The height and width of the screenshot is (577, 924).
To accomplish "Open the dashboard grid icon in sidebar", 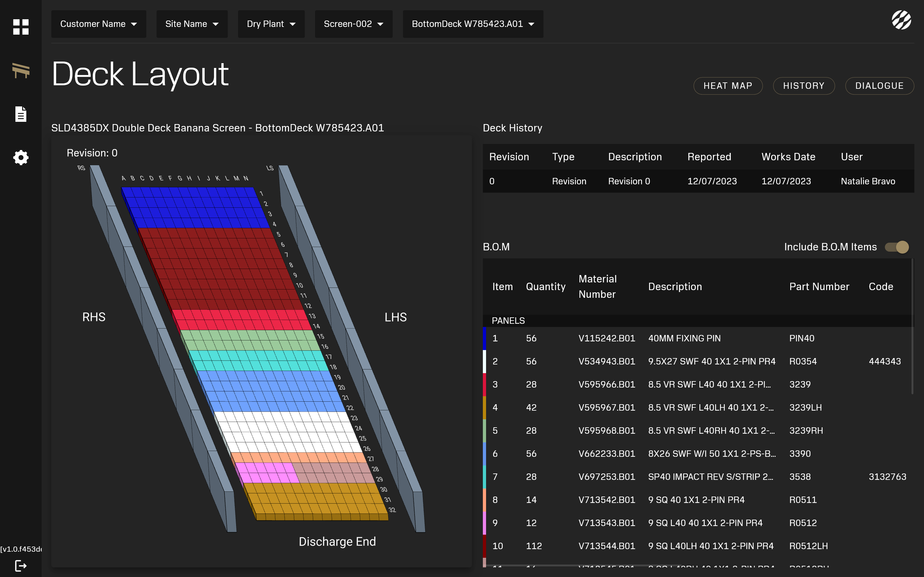I will [x=21, y=27].
